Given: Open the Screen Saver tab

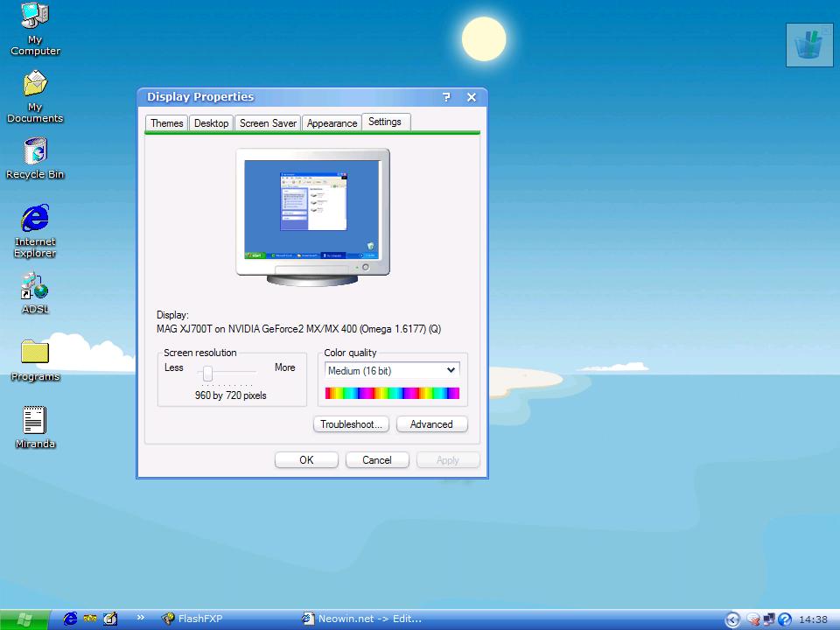Looking at the screenshot, I should 268,122.
